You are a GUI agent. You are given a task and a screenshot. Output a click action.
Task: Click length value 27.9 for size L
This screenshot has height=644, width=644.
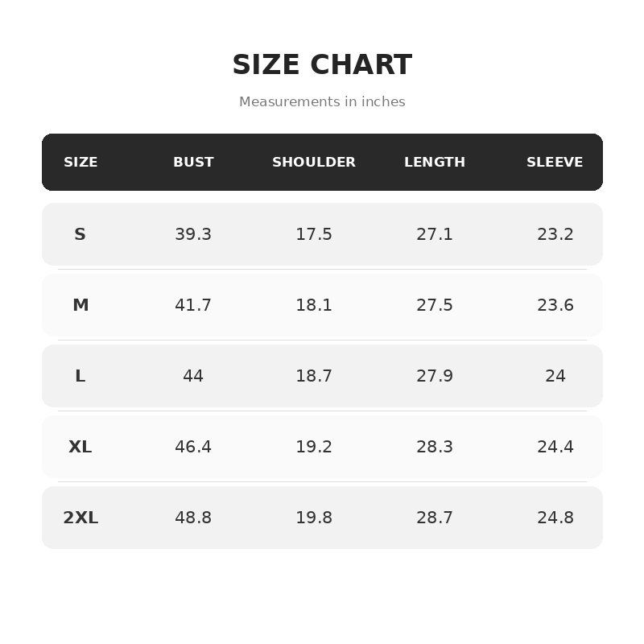pos(435,376)
